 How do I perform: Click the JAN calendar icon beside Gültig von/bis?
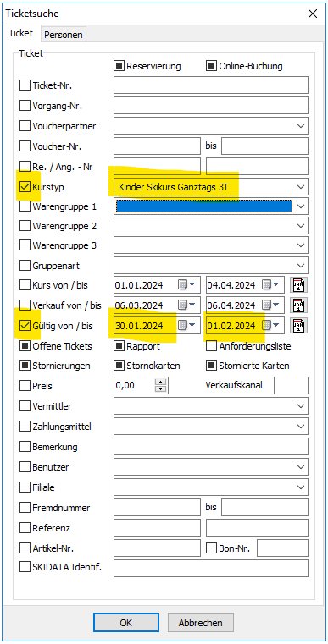[299, 326]
